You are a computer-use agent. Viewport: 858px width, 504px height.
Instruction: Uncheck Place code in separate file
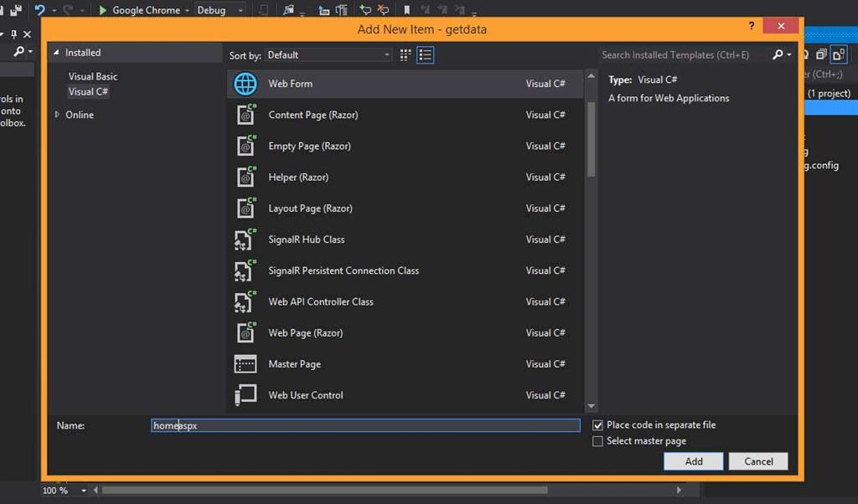pos(597,425)
